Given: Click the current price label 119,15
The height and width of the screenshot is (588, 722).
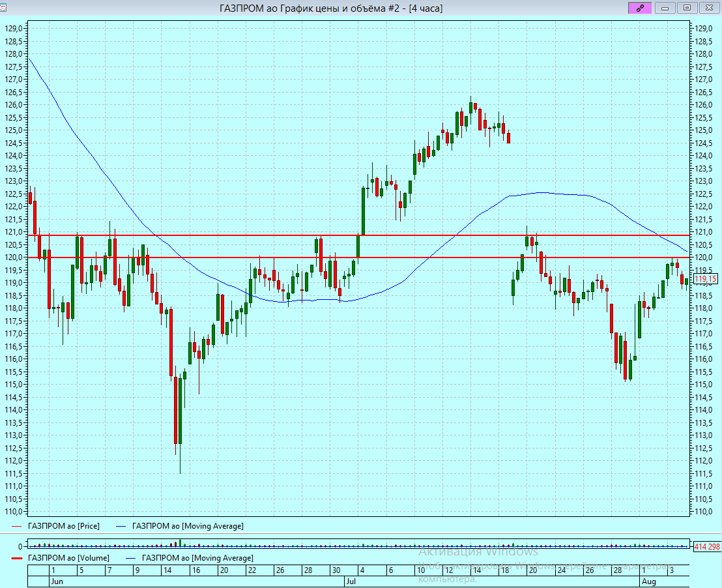Looking at the screenshot, I should 706,279.
